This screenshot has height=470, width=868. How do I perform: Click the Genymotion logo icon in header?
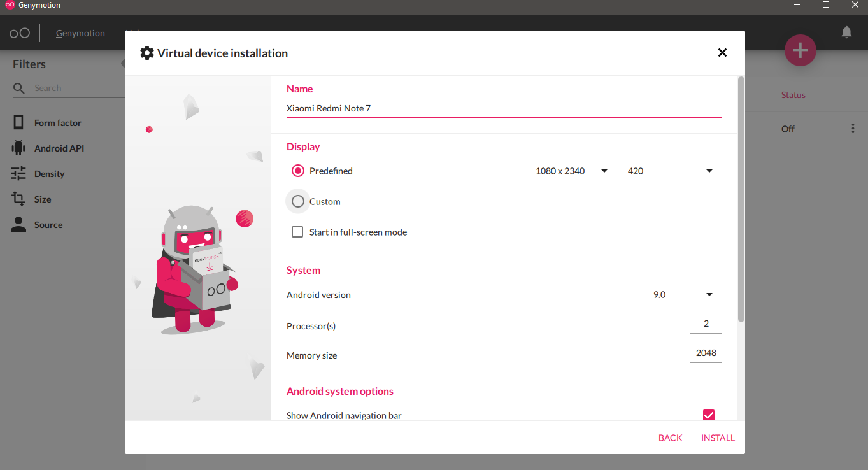pyautogui.click(x=20, y=33)
